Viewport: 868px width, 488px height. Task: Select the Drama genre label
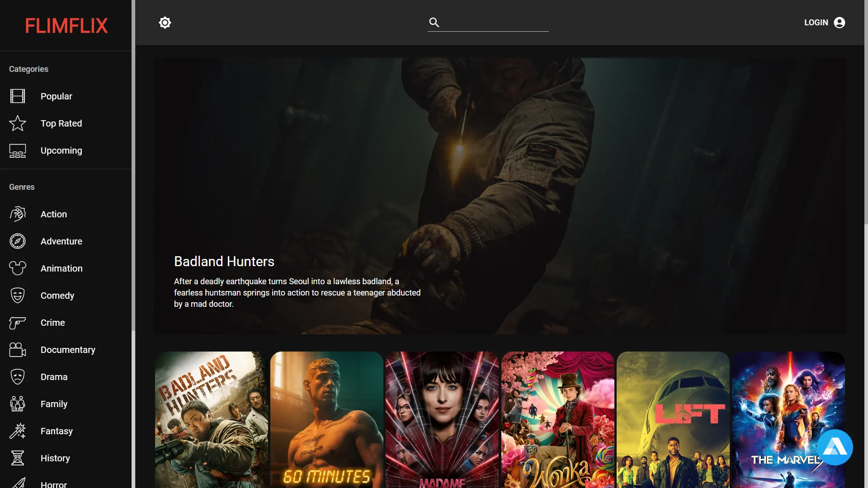click(54, 377)
